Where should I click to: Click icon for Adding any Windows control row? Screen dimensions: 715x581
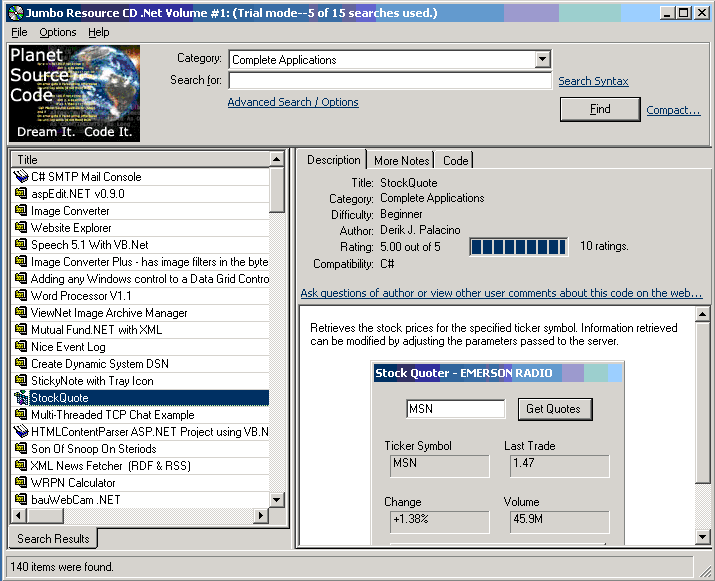(x=21, y=278)
